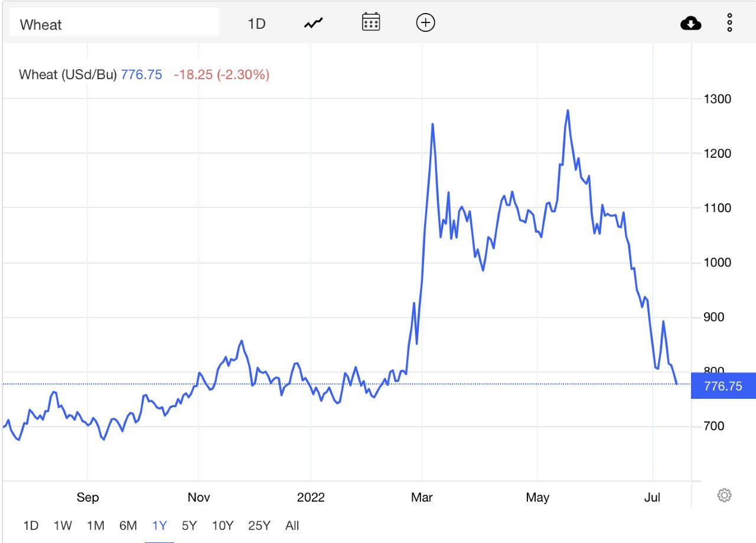Select the All time range tab
The image size is (756, 543).
[x=292, y=525]
